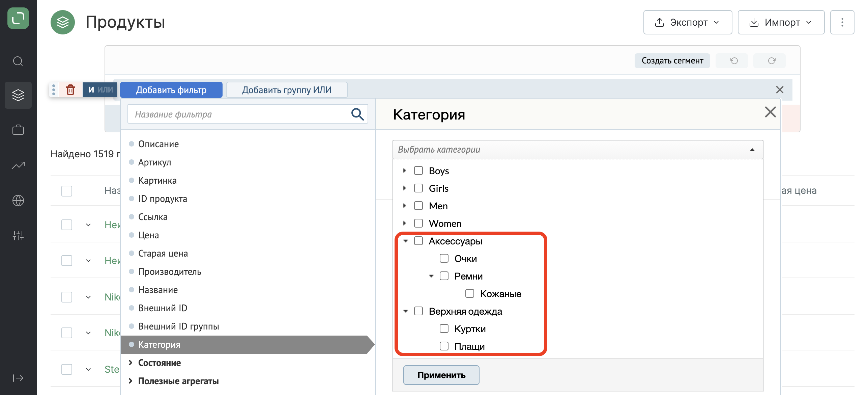Image resolution: width=868 pixels, height=395 pixels.
Task: Check the Куртки checkbox
Action: click(x=444, y=328)
